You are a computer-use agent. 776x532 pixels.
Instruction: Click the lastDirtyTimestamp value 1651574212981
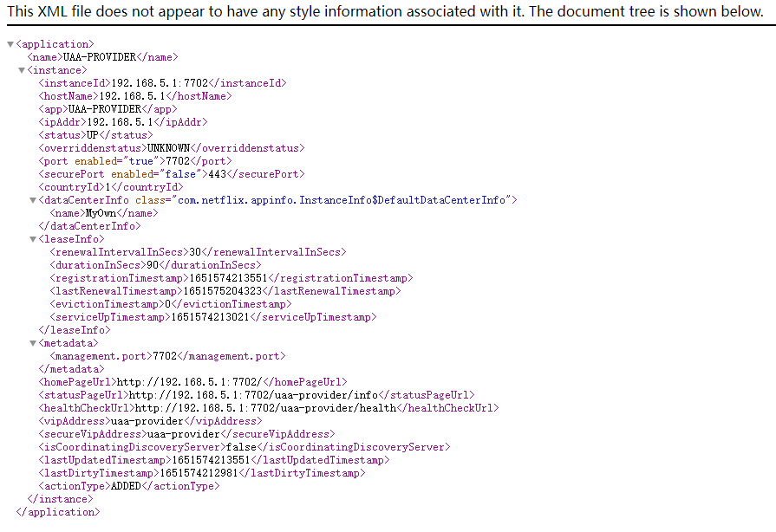point(199,473)
